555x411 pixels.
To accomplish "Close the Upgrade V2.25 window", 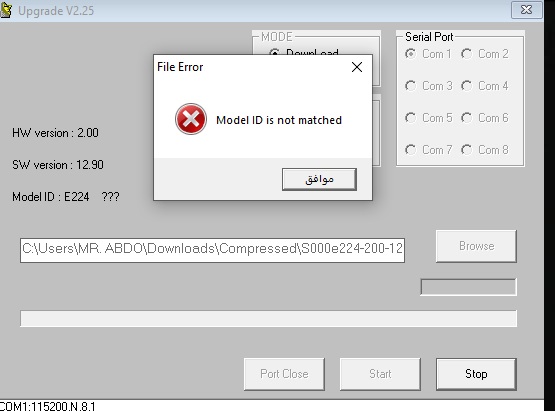I will (x=527, y=10).
